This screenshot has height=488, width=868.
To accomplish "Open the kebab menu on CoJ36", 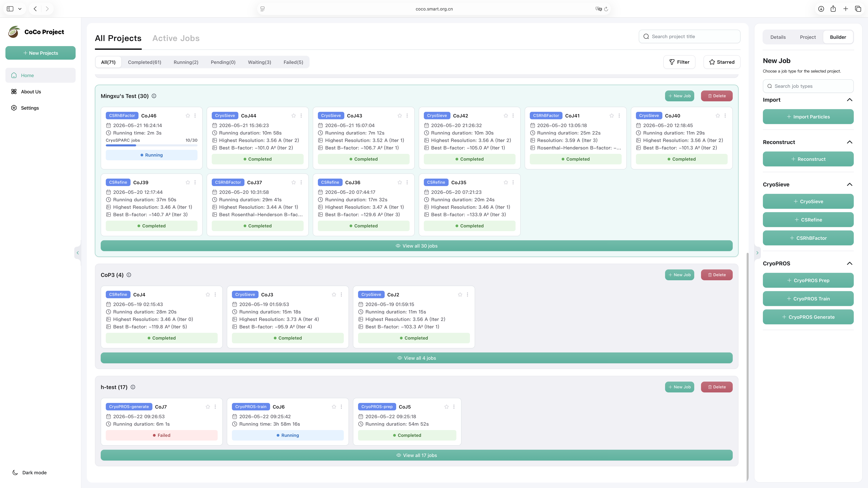I will 407,182.
